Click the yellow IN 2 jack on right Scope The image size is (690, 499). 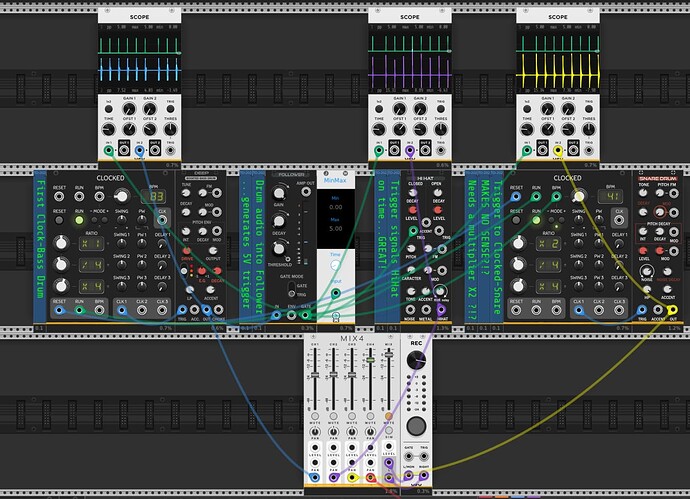click(x=558, y=150)
